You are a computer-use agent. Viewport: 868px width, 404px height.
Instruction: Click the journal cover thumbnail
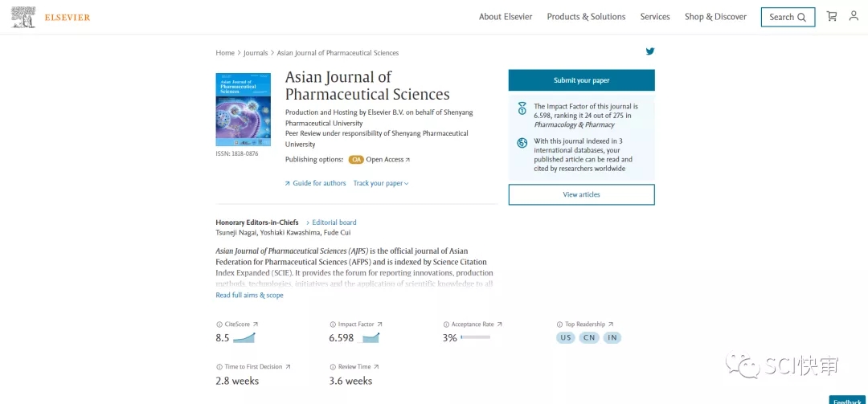click(x=243, y=109)
